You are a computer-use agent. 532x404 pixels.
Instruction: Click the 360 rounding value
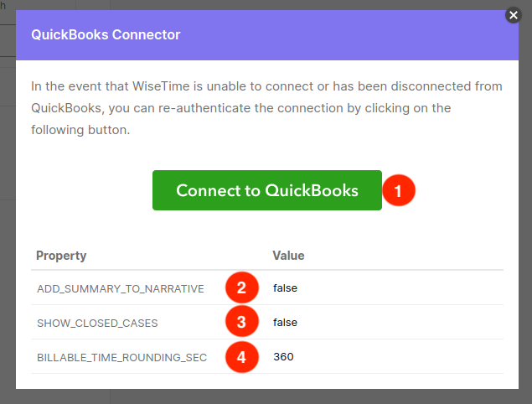click(283, 357)
